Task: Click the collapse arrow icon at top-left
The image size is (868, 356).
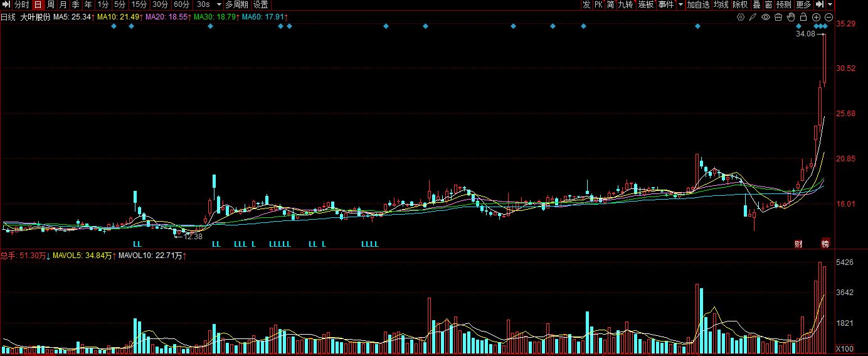Action: [6, 4]
